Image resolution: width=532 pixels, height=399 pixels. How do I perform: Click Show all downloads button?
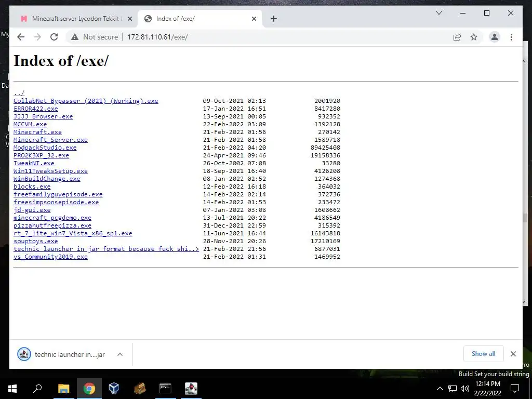(x=484, y=354)
